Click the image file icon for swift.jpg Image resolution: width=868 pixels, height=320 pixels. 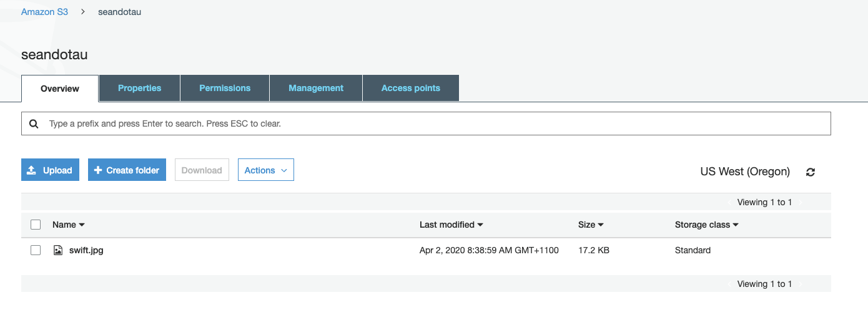tap(58, 250)
